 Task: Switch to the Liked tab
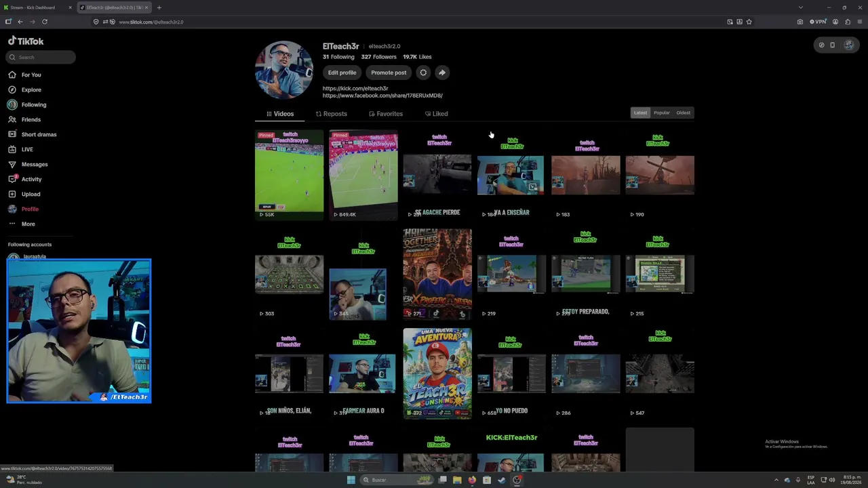coord(436,114)
